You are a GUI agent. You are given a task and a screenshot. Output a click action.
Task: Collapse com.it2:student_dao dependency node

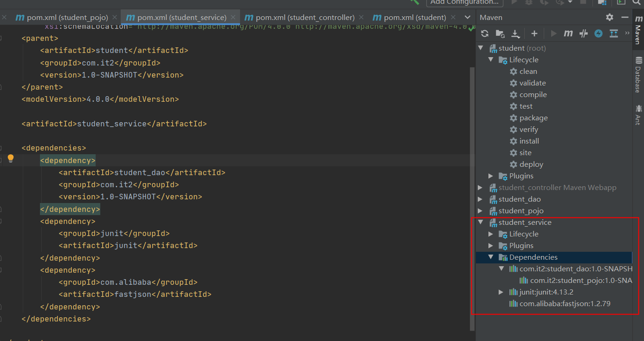tap(501, 269)
